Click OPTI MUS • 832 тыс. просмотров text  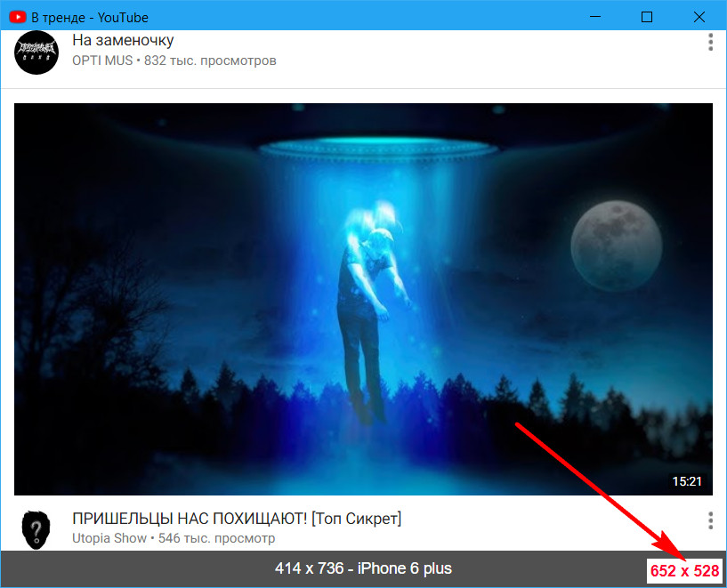(x=174, y=60)
